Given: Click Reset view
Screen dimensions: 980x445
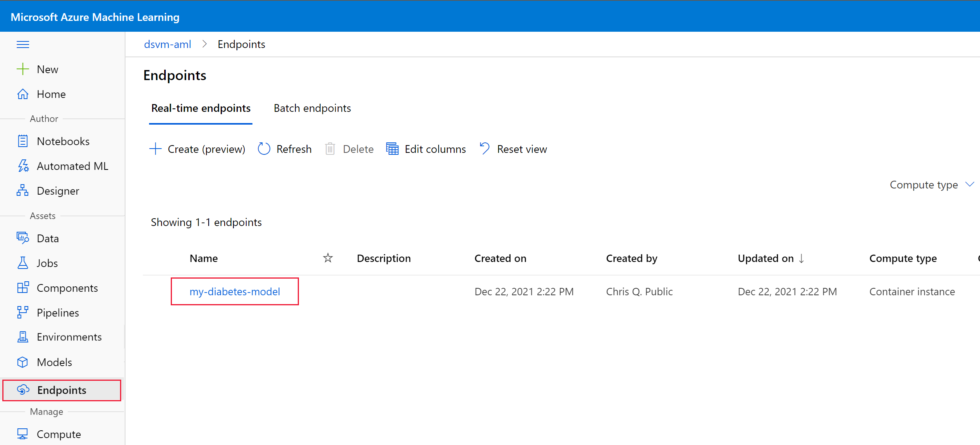Looking at the screenshot, I should pyautogui.click(x=513, y=149).
